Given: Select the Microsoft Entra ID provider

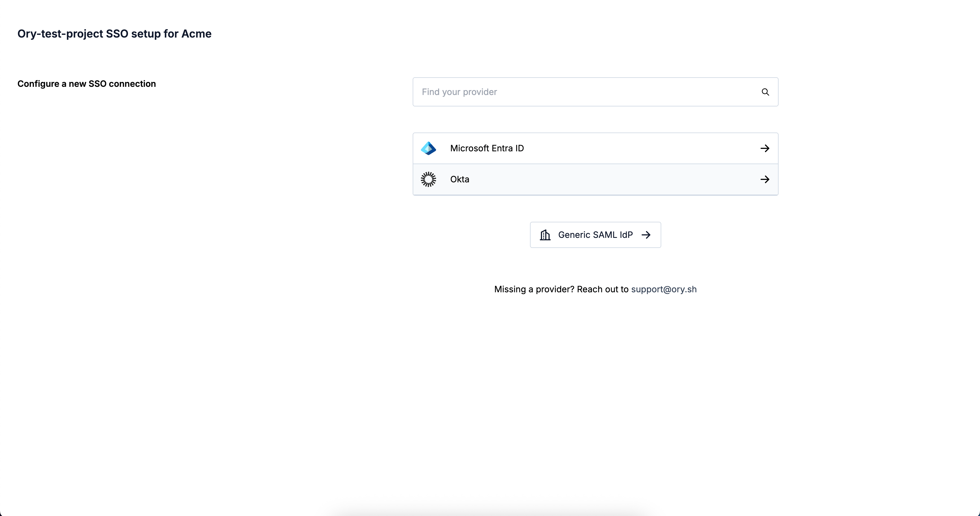Looking at the screenshot, I should (x=595, y=148).
